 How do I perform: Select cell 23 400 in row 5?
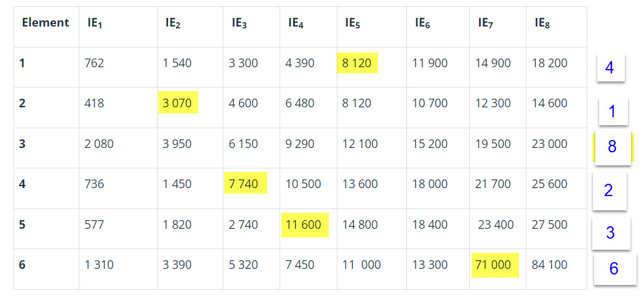pos(496,225)
